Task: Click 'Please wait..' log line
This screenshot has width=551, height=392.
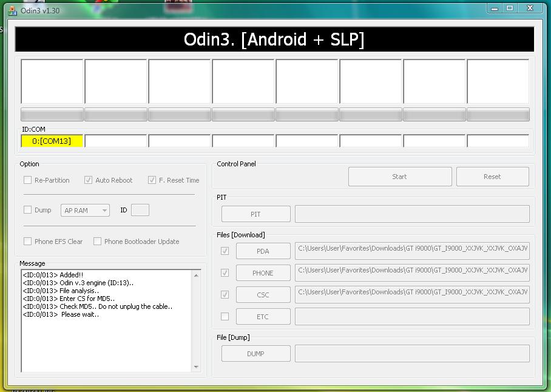Action: point(61,314)
